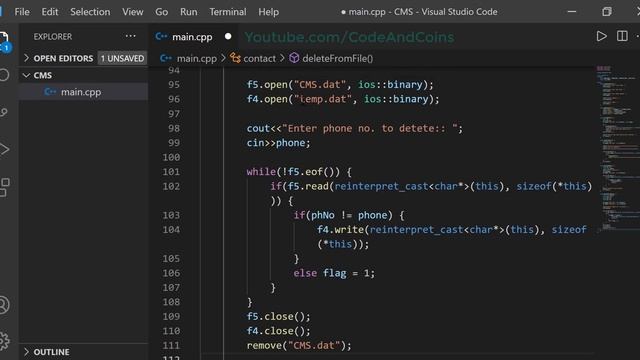Open Source Control view in activity bar
640x360 pixels.
point(4,112)
